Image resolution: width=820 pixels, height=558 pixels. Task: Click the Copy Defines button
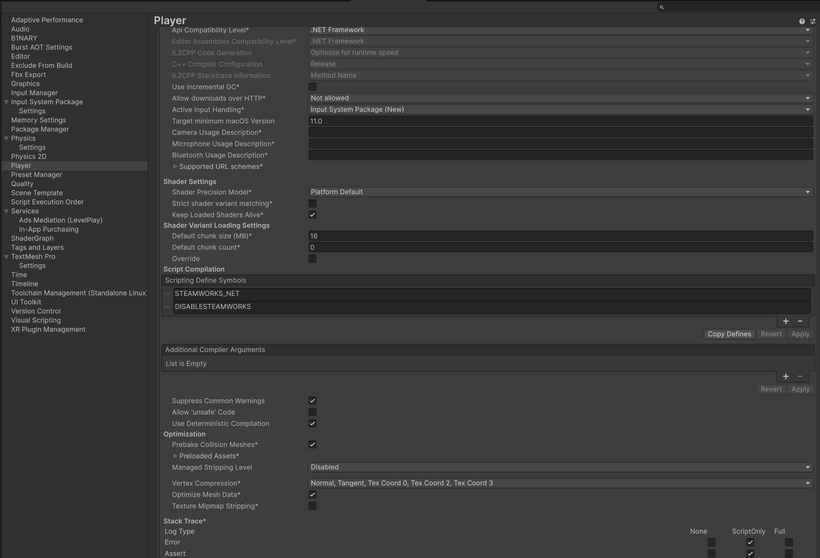(x=729, y=334)
